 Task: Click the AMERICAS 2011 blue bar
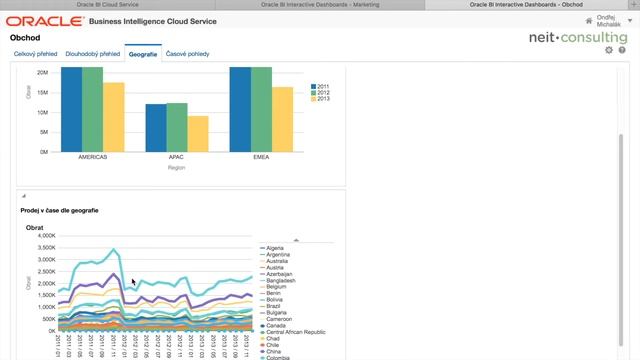71,109
